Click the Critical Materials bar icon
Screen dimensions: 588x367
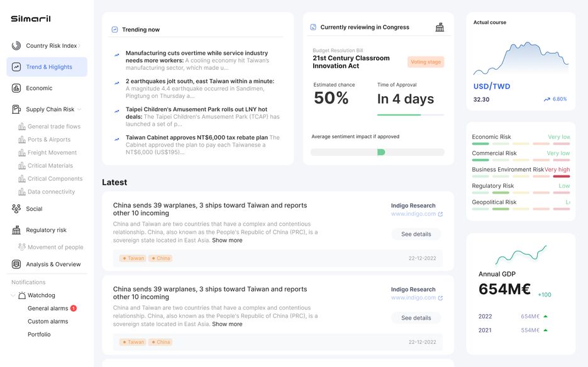[22, 165]
